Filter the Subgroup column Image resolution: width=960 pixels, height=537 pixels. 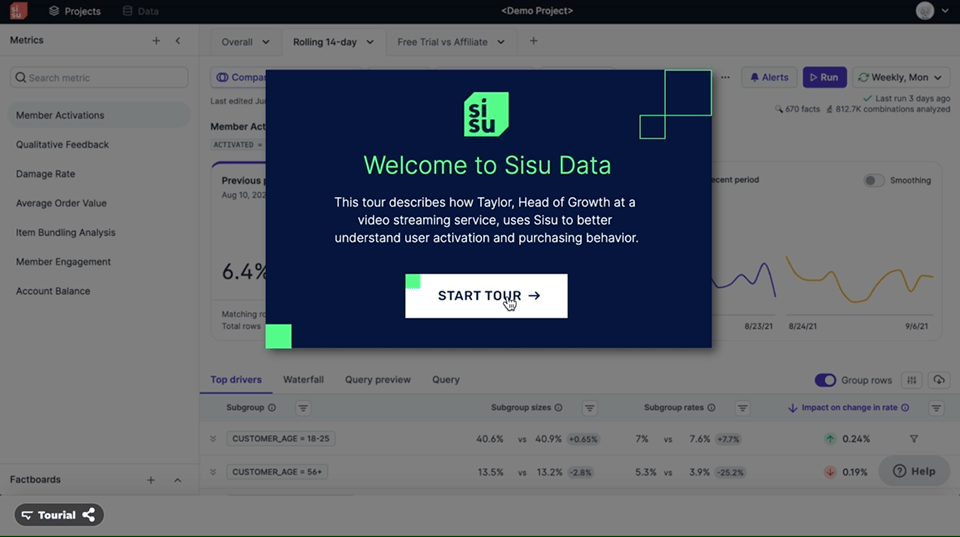pyautogui.click(x=303, y=408)
